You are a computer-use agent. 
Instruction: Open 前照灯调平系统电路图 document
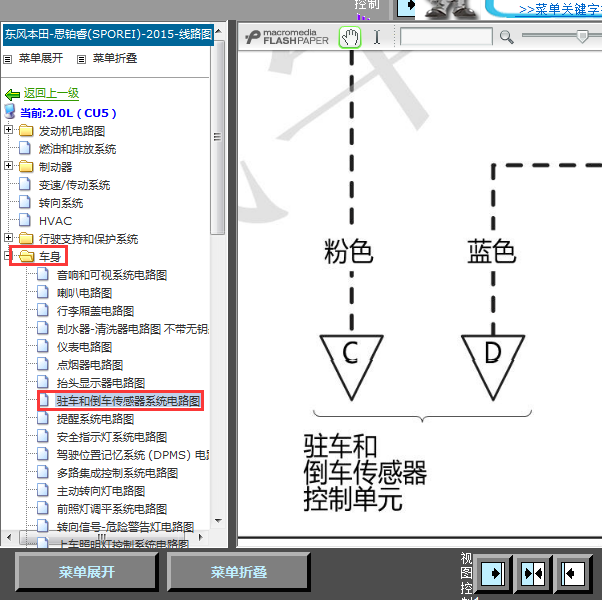(x=112, y=509)
